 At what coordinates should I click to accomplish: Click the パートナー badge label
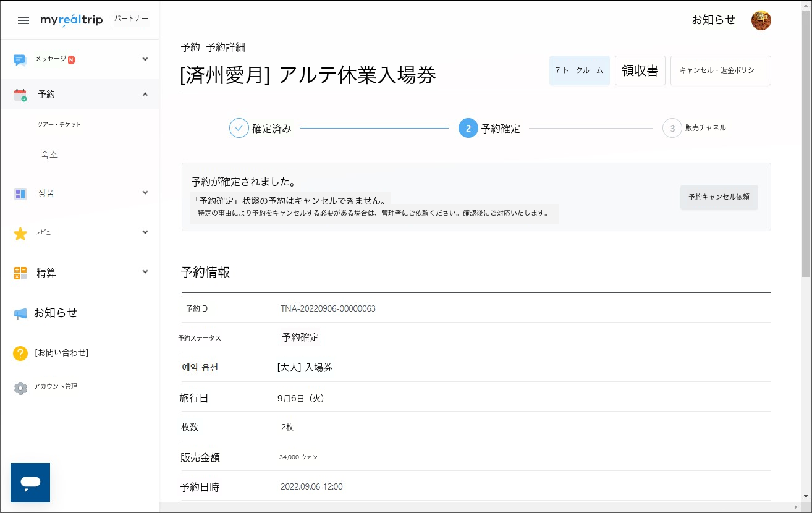(131, 19)
